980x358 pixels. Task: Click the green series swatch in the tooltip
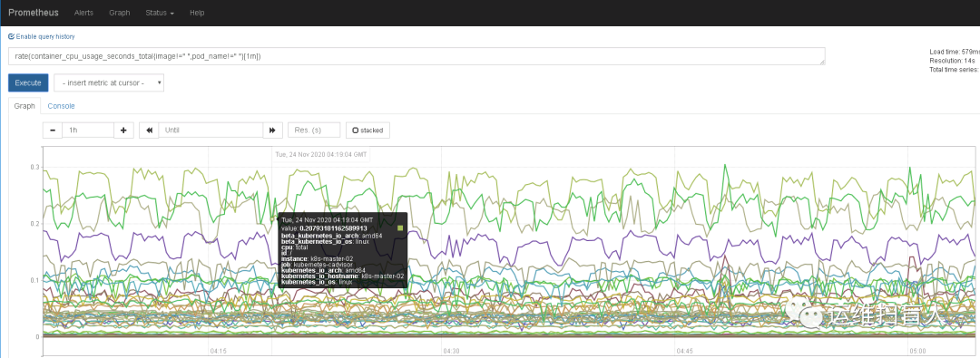(x=401, y=228)
